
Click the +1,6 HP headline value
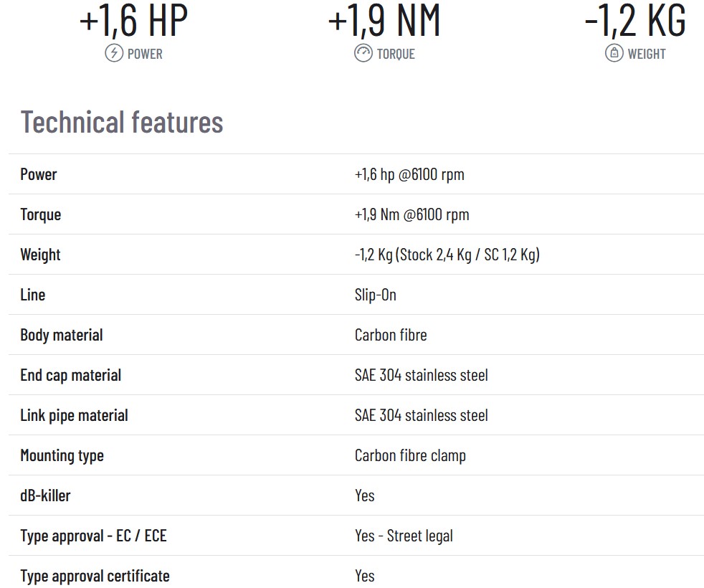pos(133,22)
